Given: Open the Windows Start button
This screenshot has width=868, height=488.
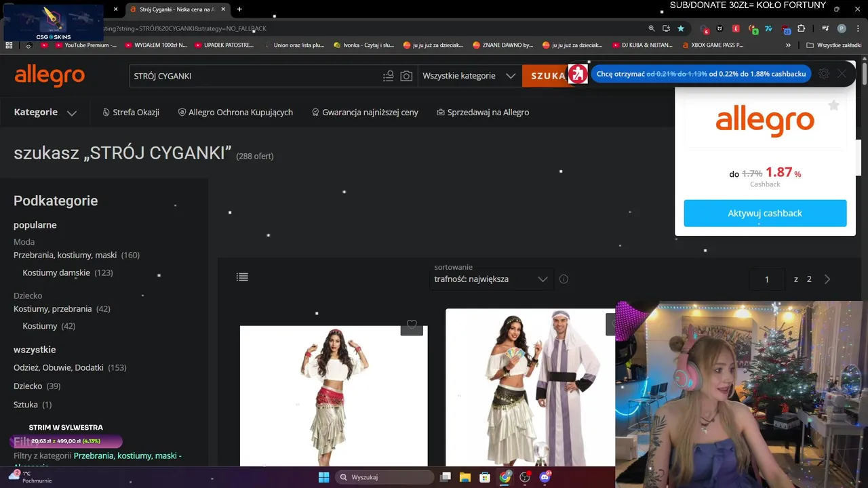Looking at the screenshot, I should 323,477.
